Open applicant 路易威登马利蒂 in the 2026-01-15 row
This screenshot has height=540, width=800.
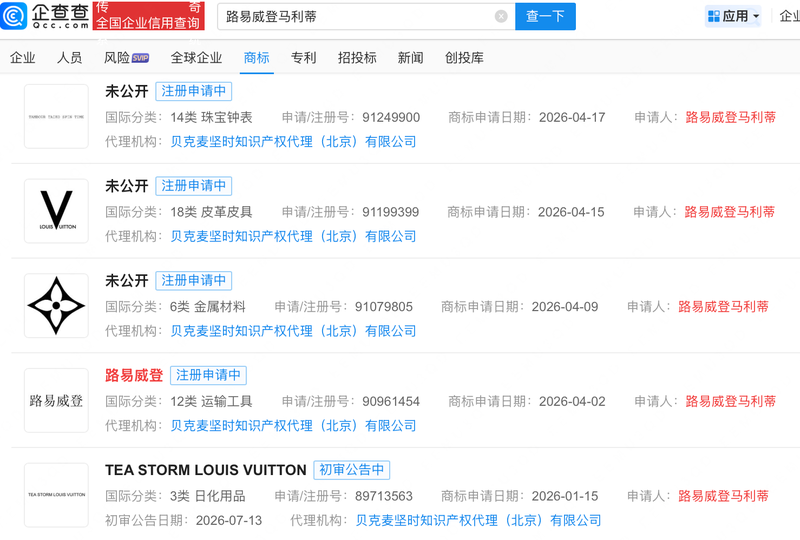click(723, 496)
